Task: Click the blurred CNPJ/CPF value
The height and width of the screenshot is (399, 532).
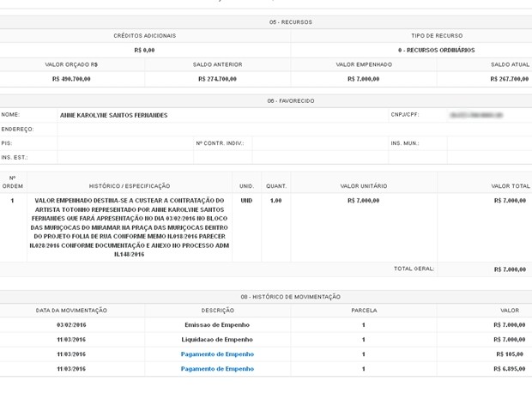Action: [x=475, y=115]
